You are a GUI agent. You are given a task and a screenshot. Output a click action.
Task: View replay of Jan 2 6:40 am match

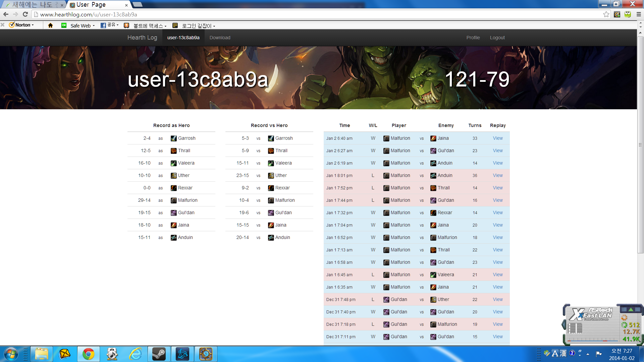pyautogui.click(x=497, y=138)
